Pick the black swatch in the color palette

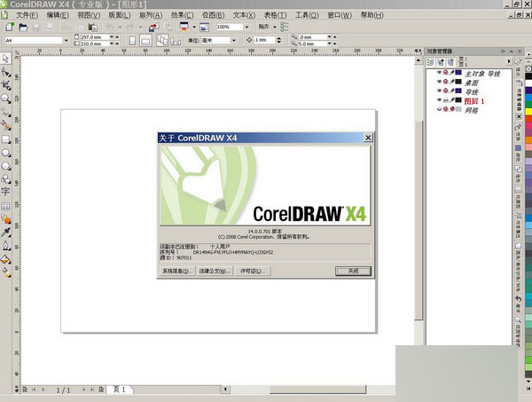[x=528, y=76]
